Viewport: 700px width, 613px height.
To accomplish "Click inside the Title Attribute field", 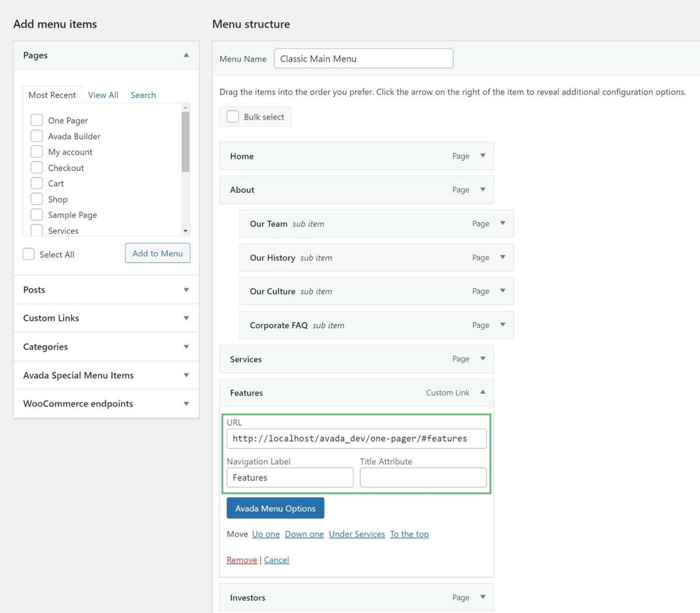I will coord(422,477).
